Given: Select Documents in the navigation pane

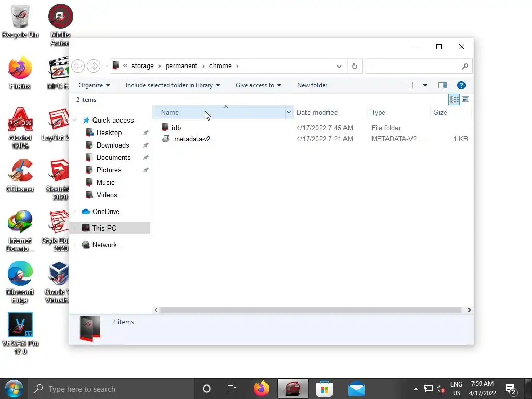Looking at the screenshot, I should [114, 158].
